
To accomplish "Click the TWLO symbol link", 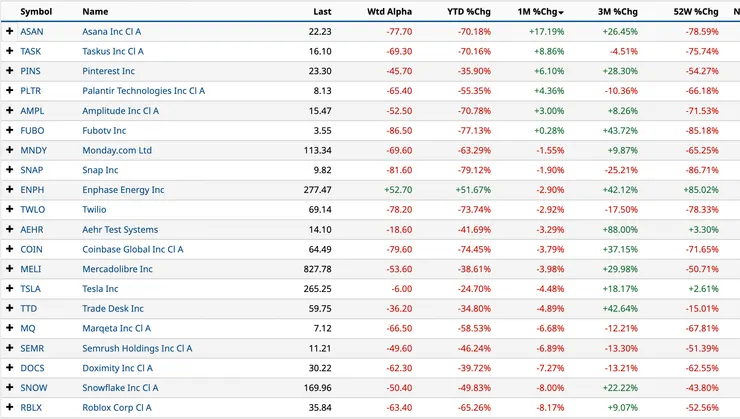I will [32, 210].
